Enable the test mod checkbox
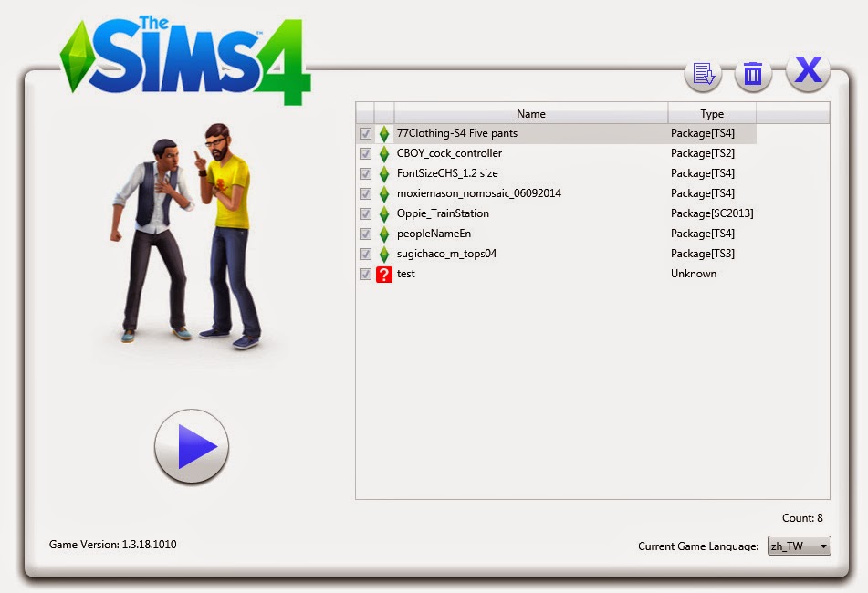Screen dimensions: 868x593 (x=366, y=274)
